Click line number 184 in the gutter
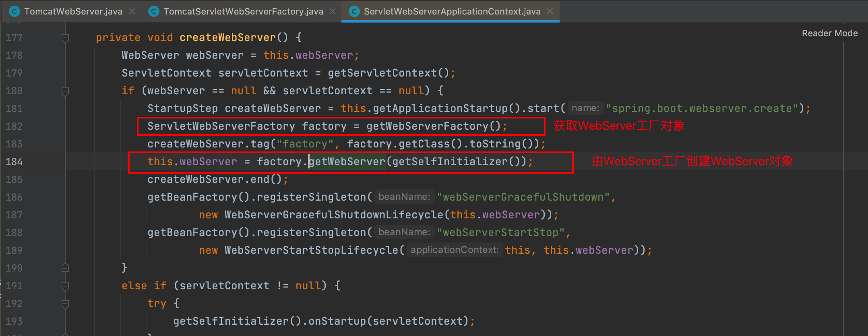The height and width of the screenshot is (336, 868). point(14,162)
